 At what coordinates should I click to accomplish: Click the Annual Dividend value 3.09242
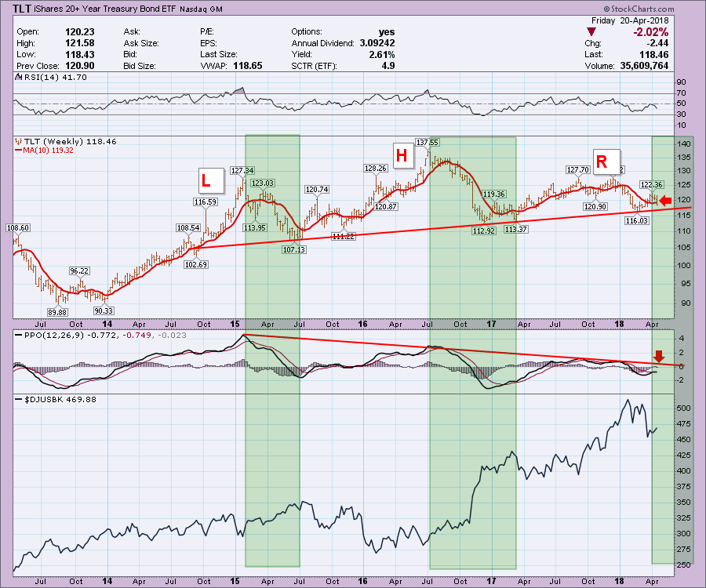377,43
